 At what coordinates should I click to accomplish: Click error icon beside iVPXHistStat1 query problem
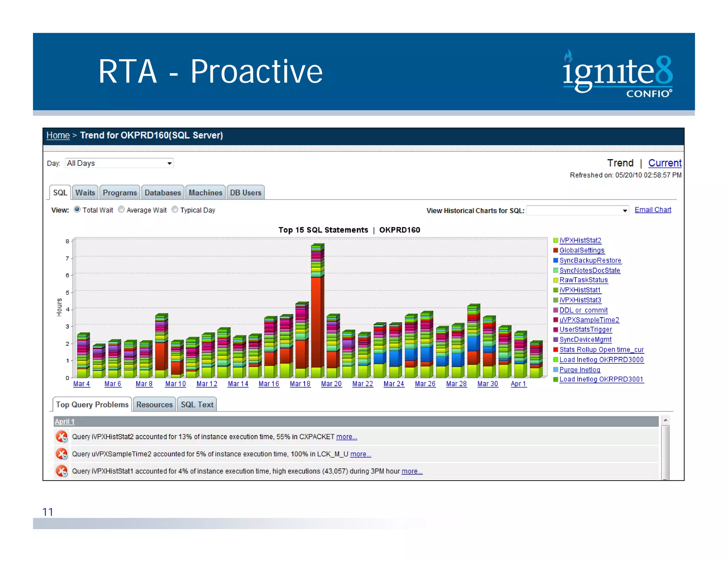coord(62,471)
